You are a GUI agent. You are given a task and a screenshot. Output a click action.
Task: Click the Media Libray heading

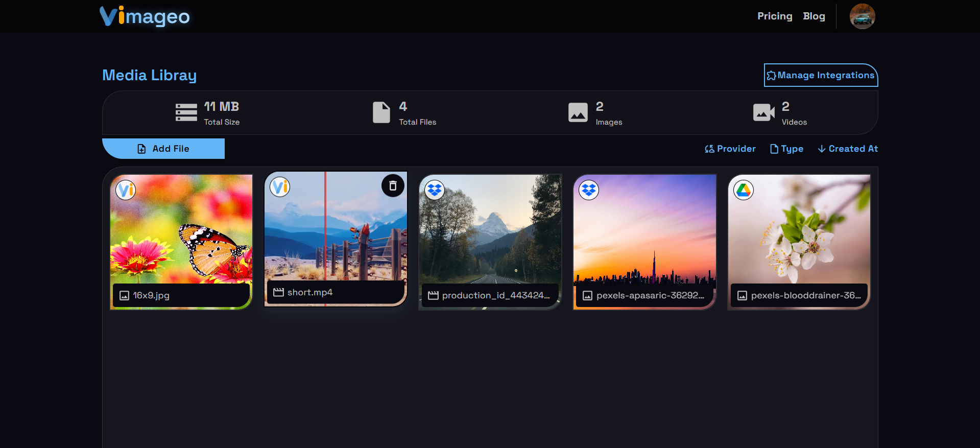pyautogui.click(x=149, y=75)
